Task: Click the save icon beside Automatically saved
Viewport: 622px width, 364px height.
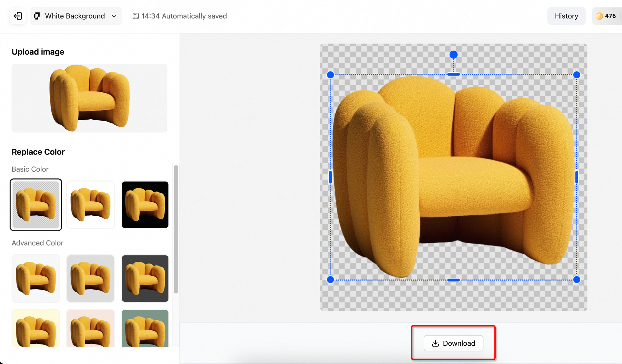Action: [136, 16]
